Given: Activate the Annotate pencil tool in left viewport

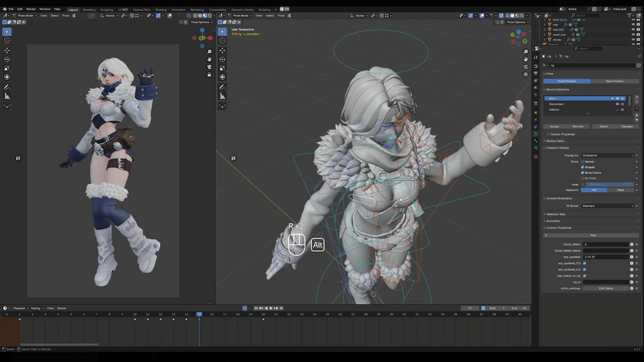Looking at the screenshot, I should (7, 86).
